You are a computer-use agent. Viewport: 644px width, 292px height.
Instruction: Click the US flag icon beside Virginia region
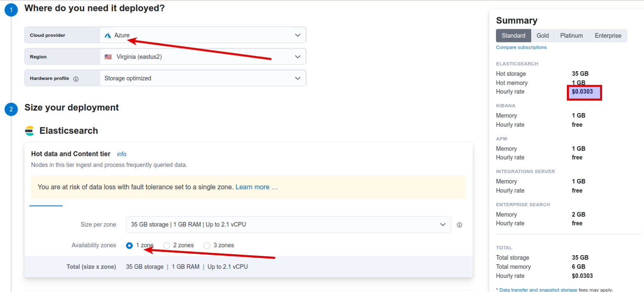pyautogui.click(x=109, y=56)
